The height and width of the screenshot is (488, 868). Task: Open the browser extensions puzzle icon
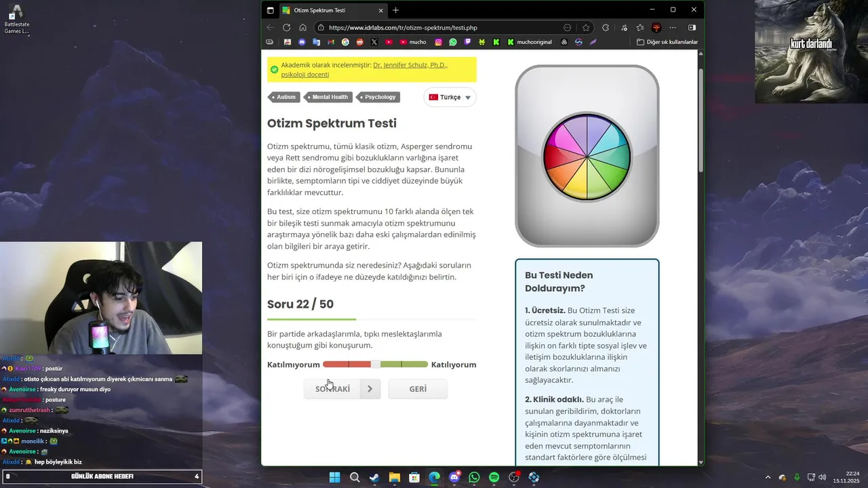coord(605,28)
